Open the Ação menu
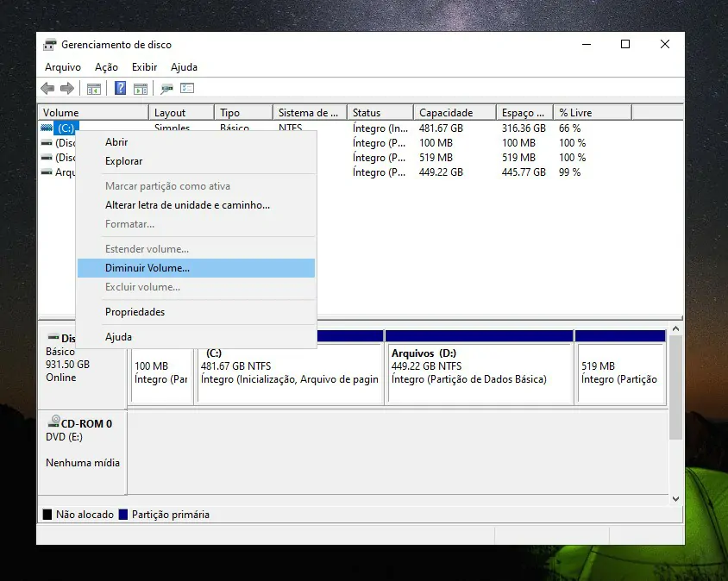Screen dimensions: 728x581 point(106,67)
